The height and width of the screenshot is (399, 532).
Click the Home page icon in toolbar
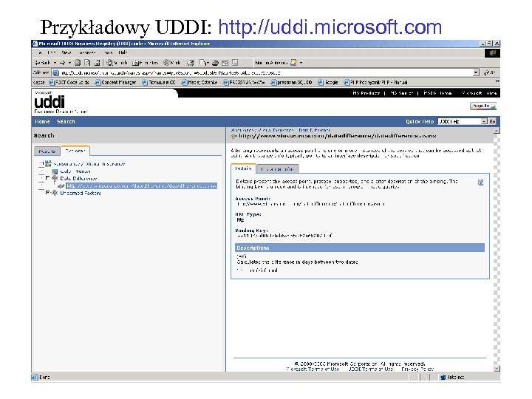click(x=98, y=63)
